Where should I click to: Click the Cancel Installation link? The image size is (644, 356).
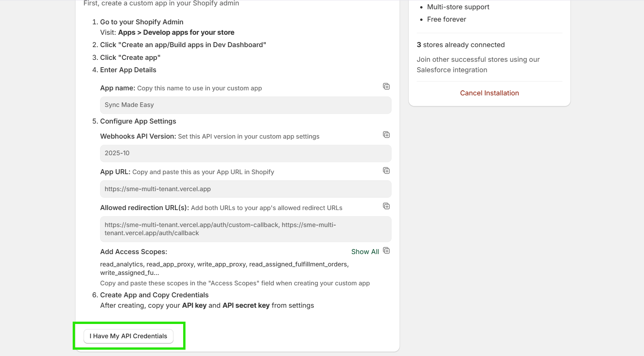click(489, 93)
